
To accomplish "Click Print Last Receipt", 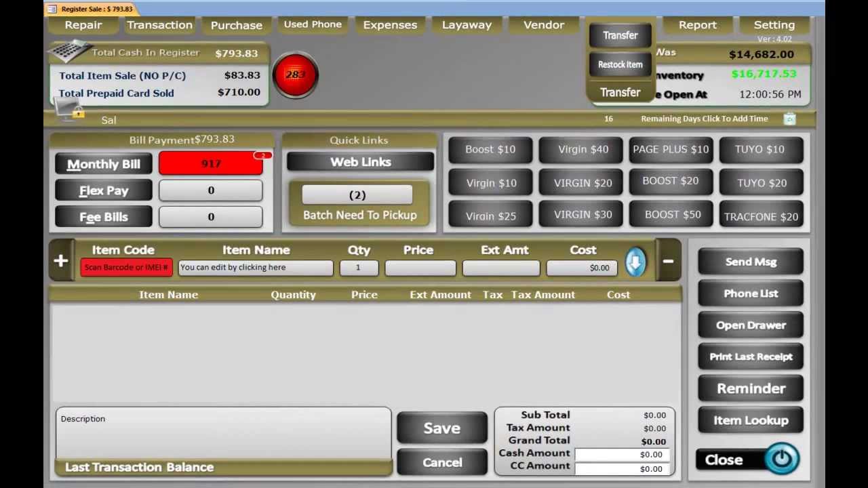I will pos(751,357).
